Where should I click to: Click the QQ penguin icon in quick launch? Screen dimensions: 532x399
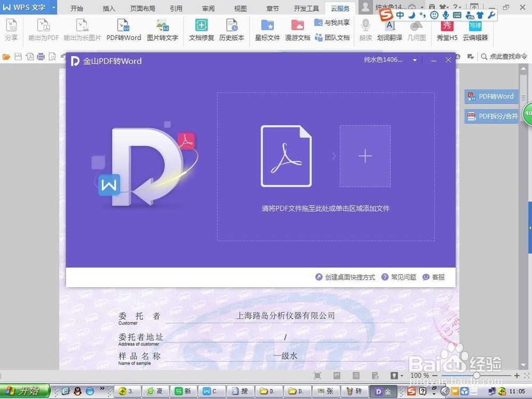click(x=78, y=391)
